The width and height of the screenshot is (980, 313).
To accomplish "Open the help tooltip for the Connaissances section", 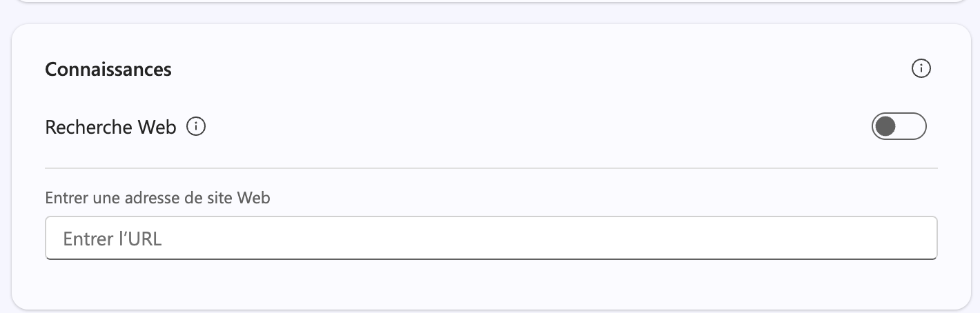I will pyautogui.click(x=921, y=69).
